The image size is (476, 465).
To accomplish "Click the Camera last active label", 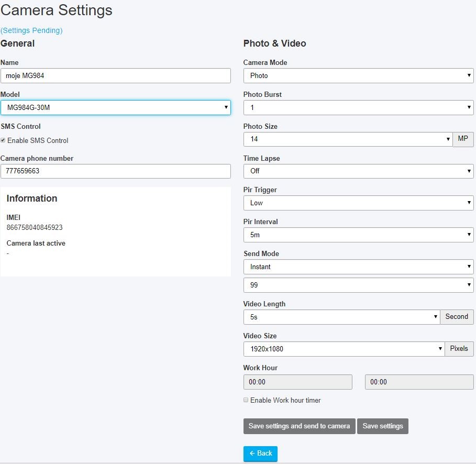I will pos(36,243).
